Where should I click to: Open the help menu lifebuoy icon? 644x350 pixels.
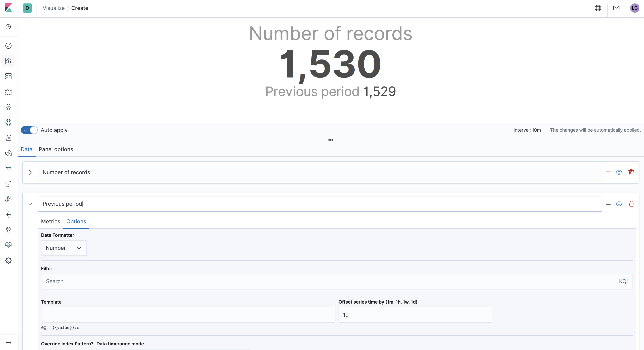click(x=598, y=8)
